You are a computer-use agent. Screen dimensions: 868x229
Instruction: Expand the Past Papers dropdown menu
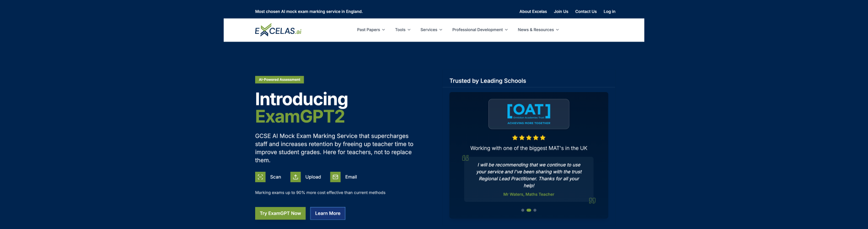point(371,30)
